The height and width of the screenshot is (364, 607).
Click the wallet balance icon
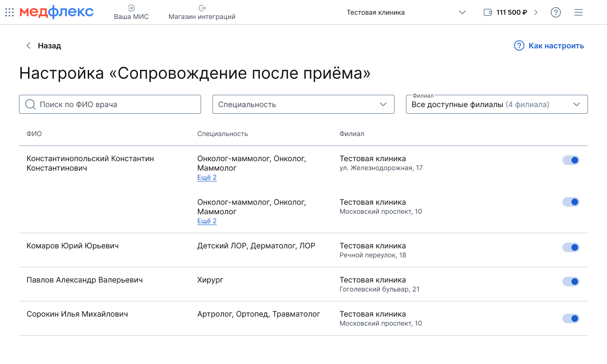click(x=487, y=12)
